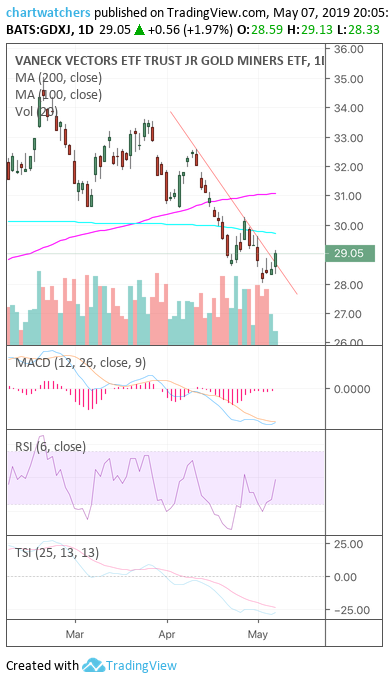Click the 31.00 price axis label
Viewport: 389px width, 683px height.
348,196
